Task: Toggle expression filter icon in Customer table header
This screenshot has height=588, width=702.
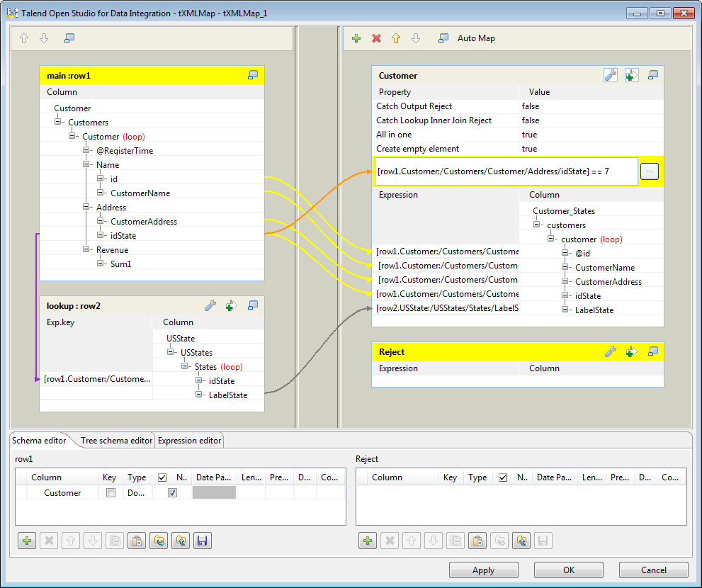Action: click(632, 76)
